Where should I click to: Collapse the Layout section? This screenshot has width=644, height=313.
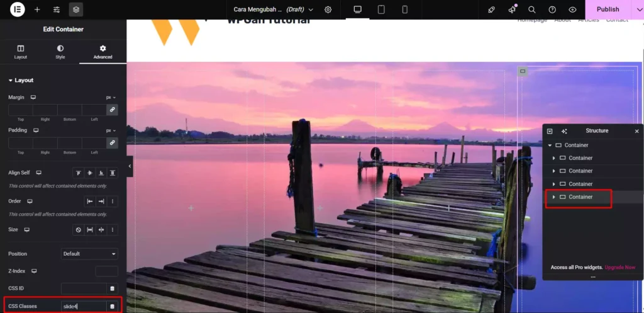21,80
